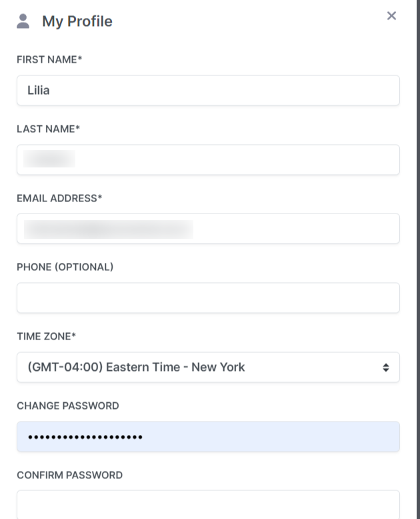Viewport: 420px width, 519px height.
Task: Click the Eastern Time - New York text
Action: tap(175, 367)
